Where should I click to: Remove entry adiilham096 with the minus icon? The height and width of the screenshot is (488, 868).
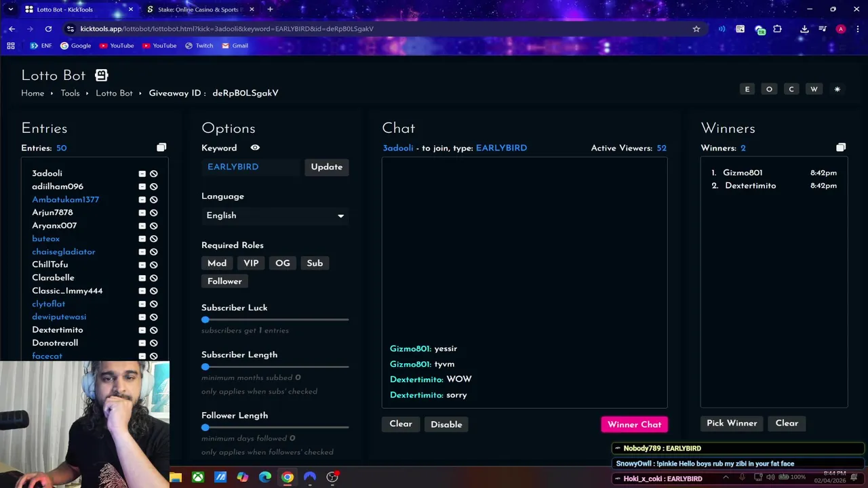(x=142, y=186)
